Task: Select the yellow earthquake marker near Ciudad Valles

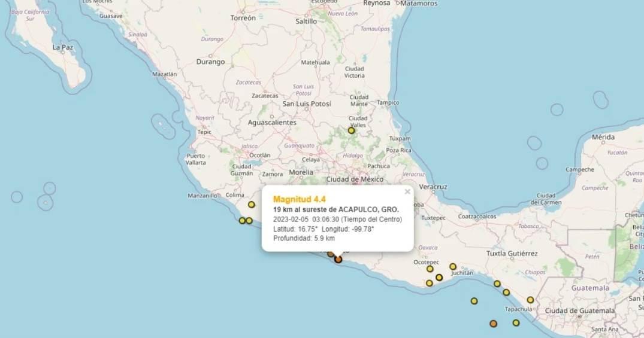Action: pyautogui.click(x=352, y=130)
